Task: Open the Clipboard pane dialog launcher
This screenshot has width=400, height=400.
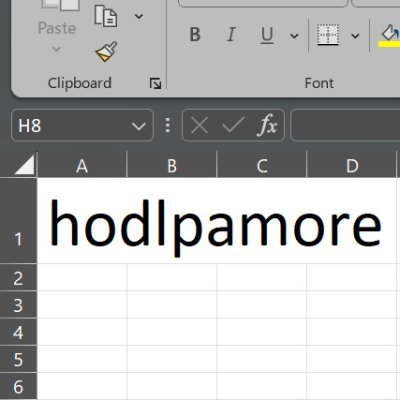Action: pyautogui.click(x=155, y=83)
